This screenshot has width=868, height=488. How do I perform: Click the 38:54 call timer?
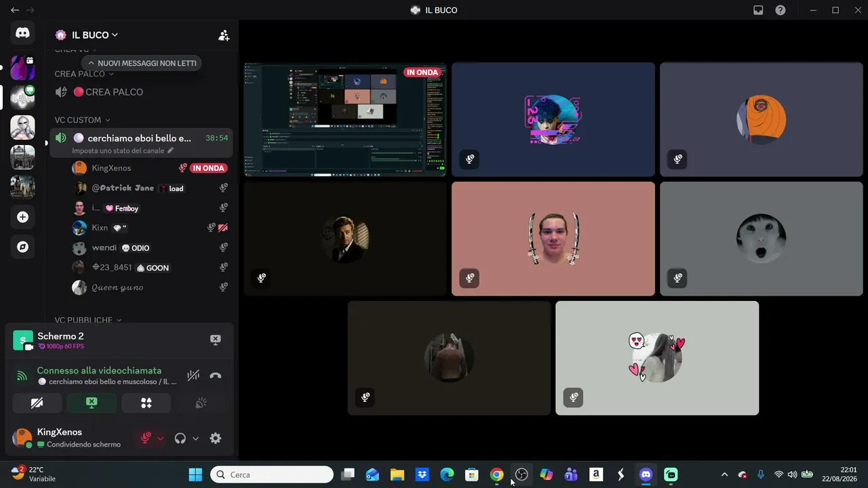coord(216,138)
